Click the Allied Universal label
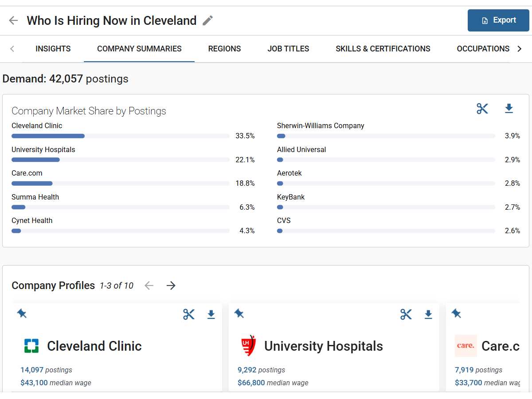Viewport: 532px width, 399px height. point(301,150)
